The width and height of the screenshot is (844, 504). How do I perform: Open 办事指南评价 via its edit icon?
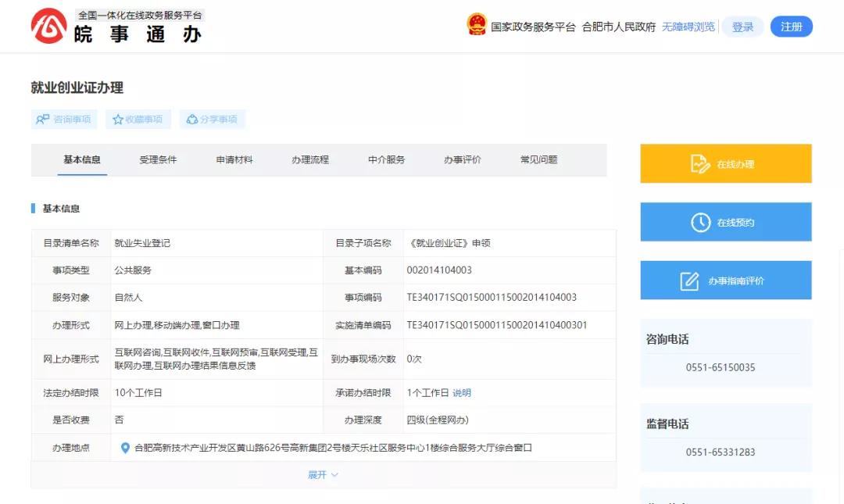(x=688, y=280)
